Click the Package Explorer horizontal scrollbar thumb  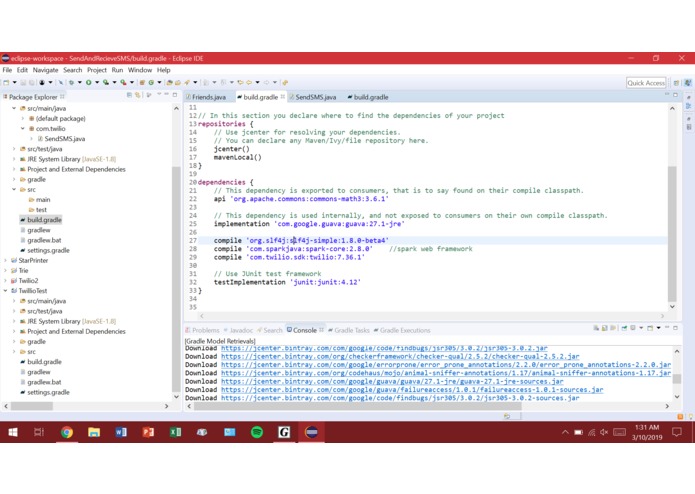point(31,406)
